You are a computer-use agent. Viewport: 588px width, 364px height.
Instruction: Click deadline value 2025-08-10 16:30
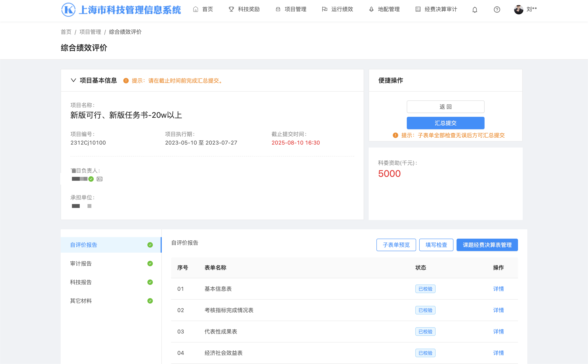[x=296, y=143]
